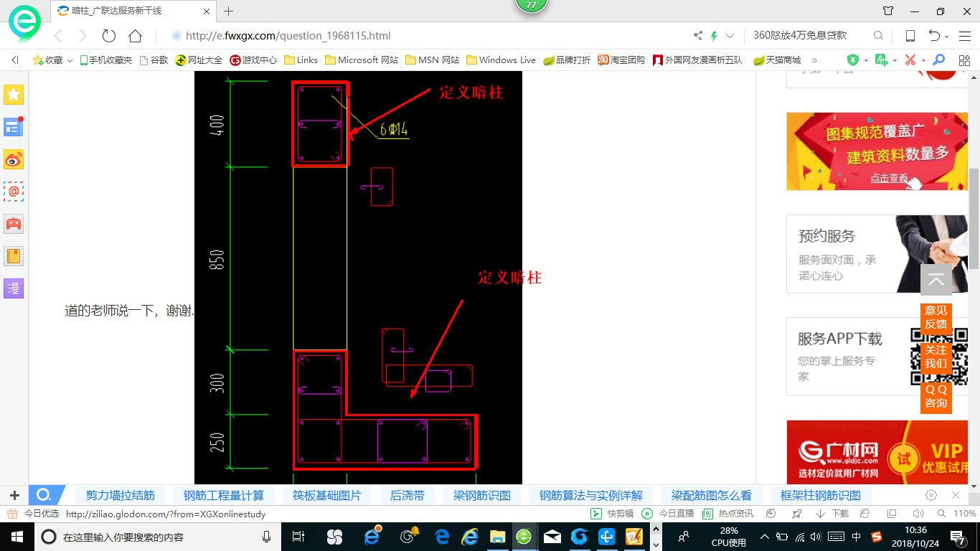The image size is (980, 551).
Task: Open the MSN 网站 bookmark folder
Action: (x=433, y=60)
